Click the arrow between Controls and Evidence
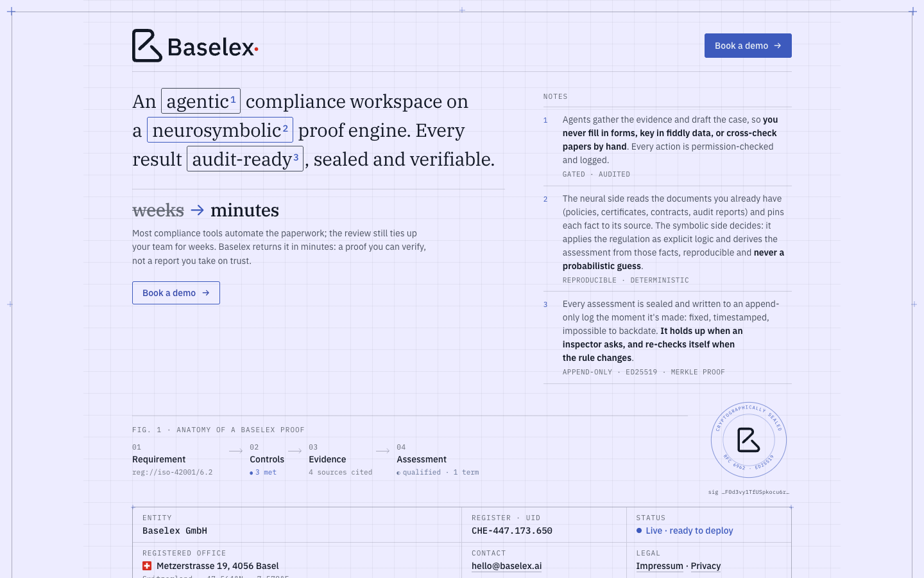The height and width of the screenshot is (578, 924). 295,451
